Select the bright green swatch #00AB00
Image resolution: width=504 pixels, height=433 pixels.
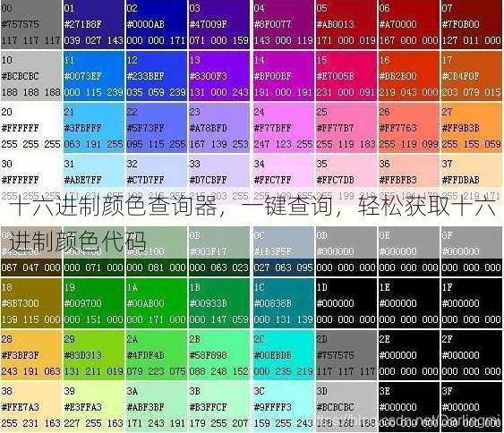click(157, 303)
